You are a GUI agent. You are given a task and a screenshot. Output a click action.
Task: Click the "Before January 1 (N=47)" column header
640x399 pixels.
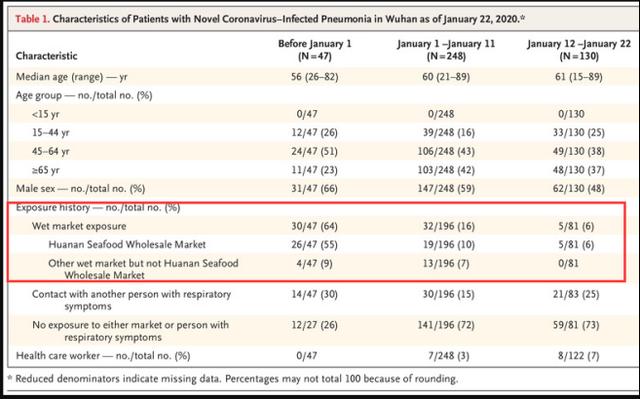click(x=314, y=50)
